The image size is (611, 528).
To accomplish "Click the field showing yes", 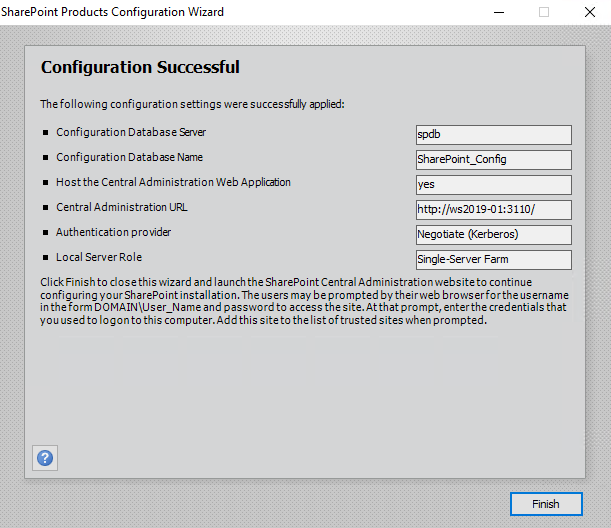I will click(494, 185).
